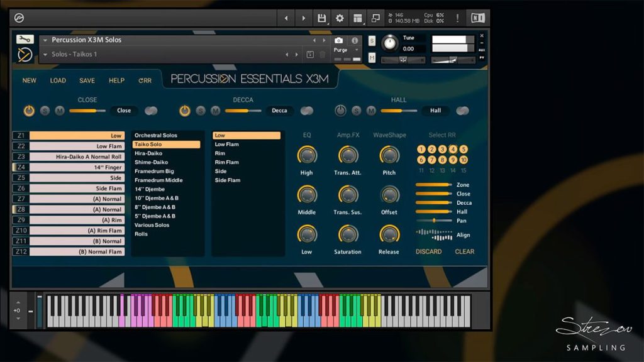
Task: Toggle the Close mic power button
Action: (29, 111)
